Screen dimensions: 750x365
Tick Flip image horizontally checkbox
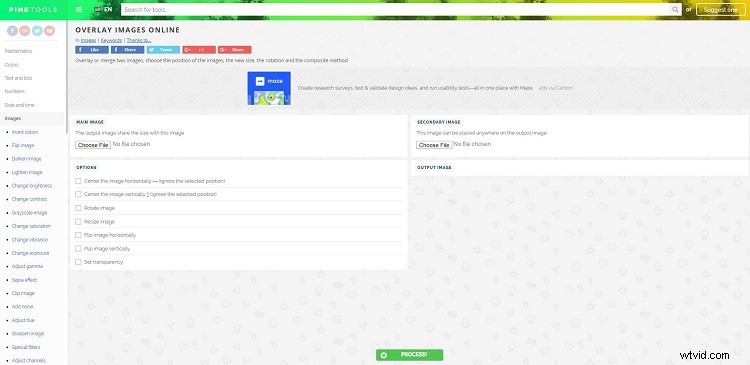click(x=78, y=235)
